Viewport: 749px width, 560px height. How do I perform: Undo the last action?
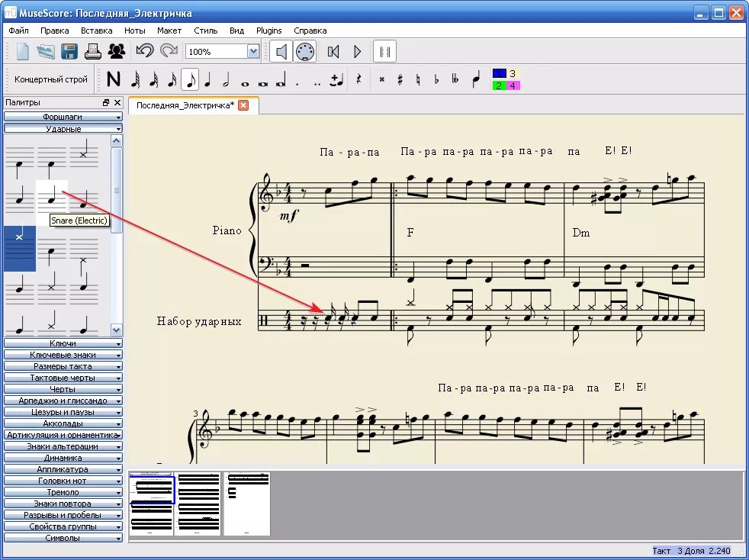(145, 51)
